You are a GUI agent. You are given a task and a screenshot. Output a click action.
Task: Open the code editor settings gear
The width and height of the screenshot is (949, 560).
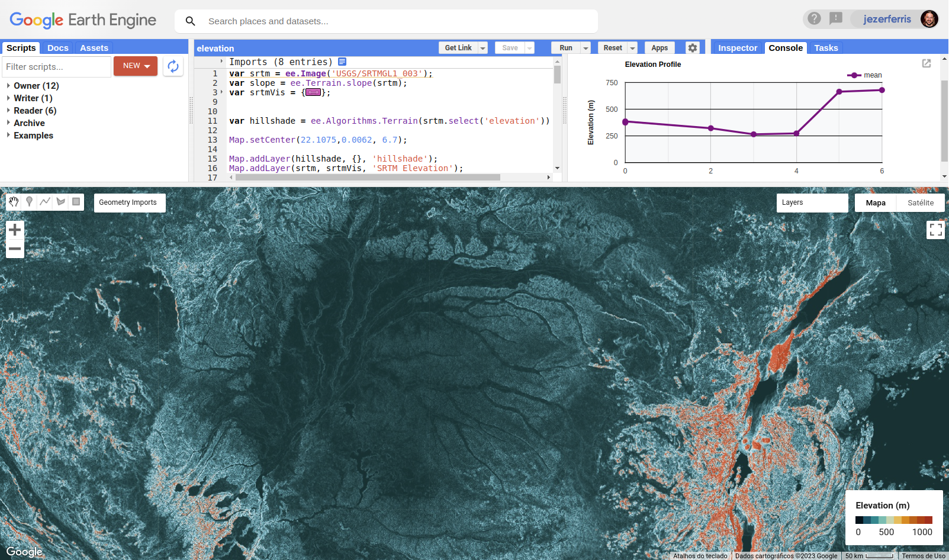pyautogui.click(x=692, y=48)
